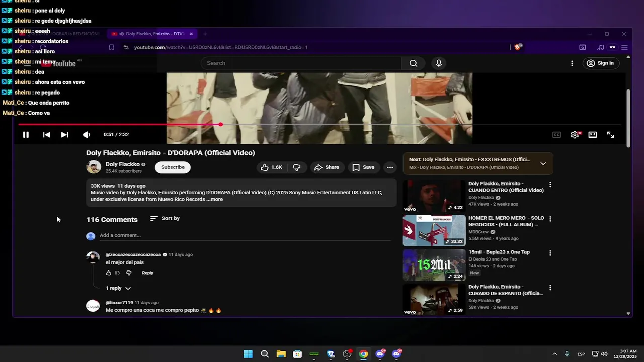Open Microsoft Store from the taskbar
644x362 pixels.
(297, 354)
